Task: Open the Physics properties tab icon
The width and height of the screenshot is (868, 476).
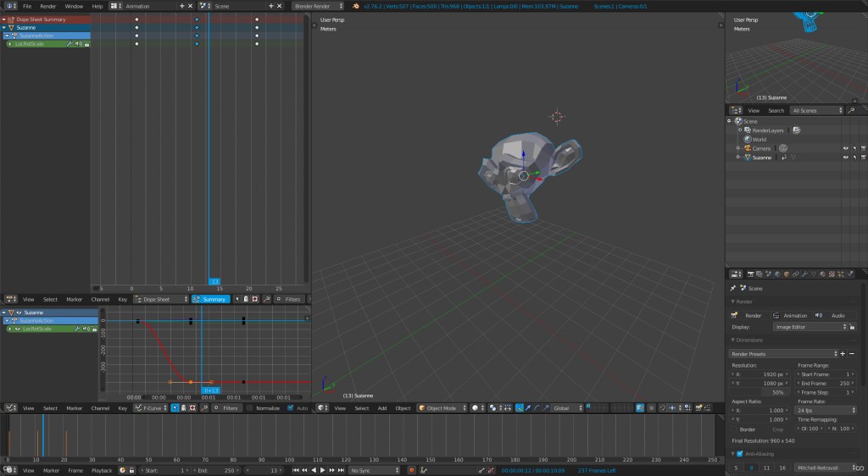Action: tap(849, 274)
